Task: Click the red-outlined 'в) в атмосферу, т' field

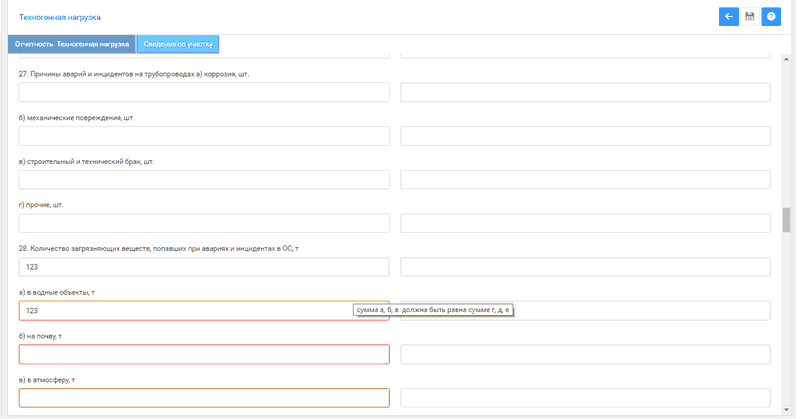Action: 204,398
